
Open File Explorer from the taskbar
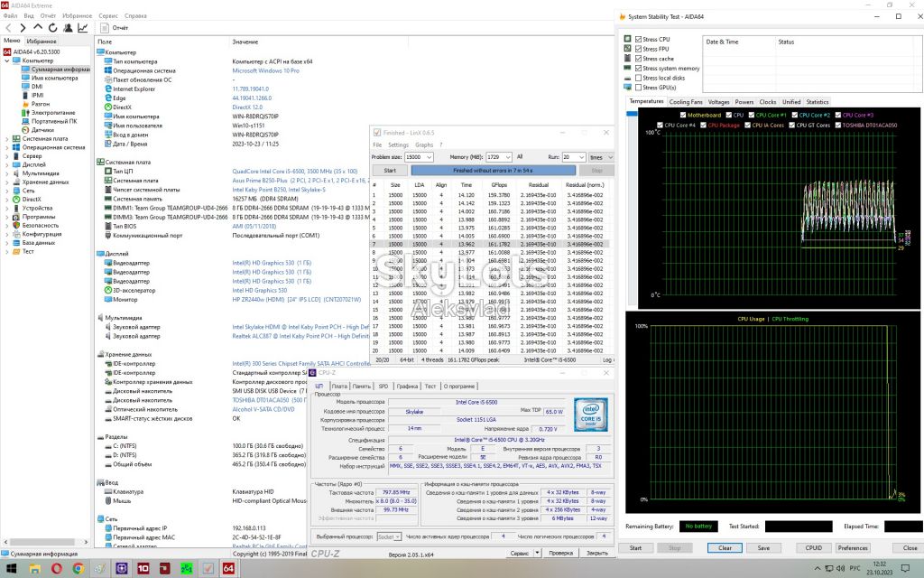coord(35,569)
